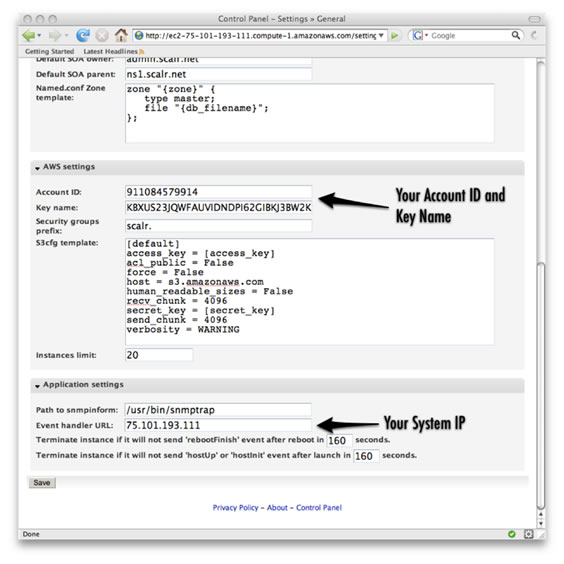Open the Privacy Policy link

pyautogui.click(x=236, y=508)
